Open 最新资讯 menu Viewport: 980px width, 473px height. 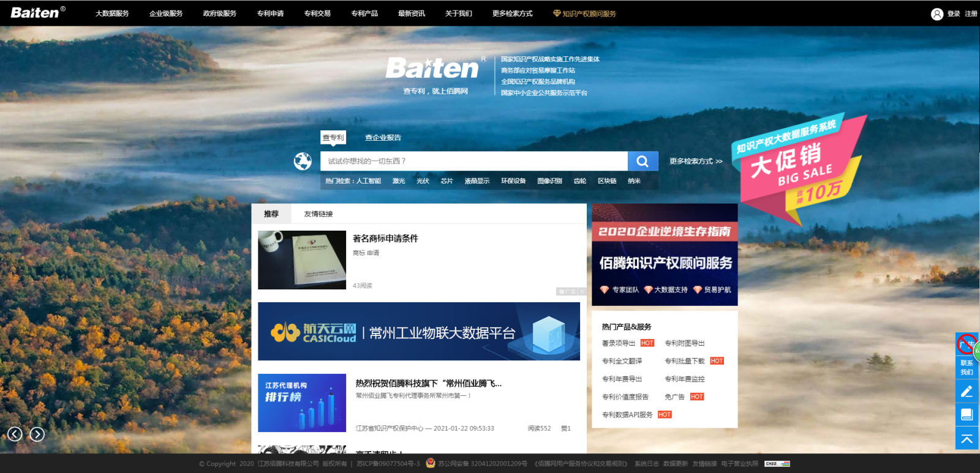[412, 13]
